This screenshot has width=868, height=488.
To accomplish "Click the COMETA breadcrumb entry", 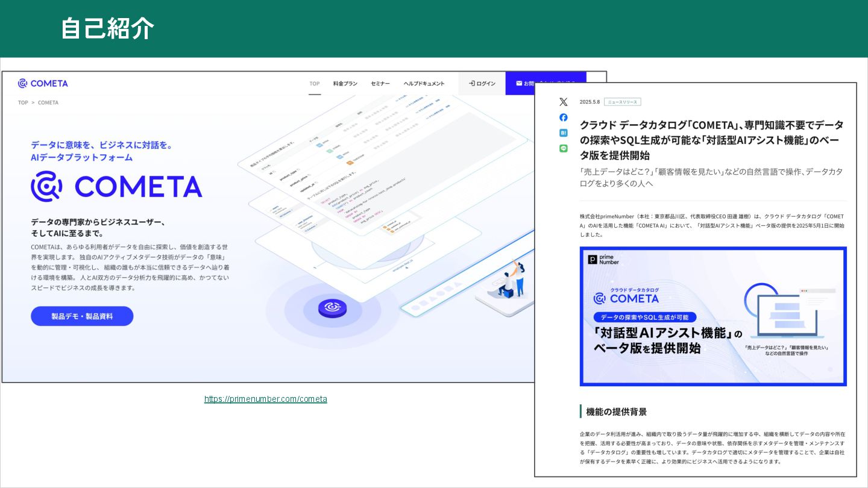I will (x=48, y=102).
